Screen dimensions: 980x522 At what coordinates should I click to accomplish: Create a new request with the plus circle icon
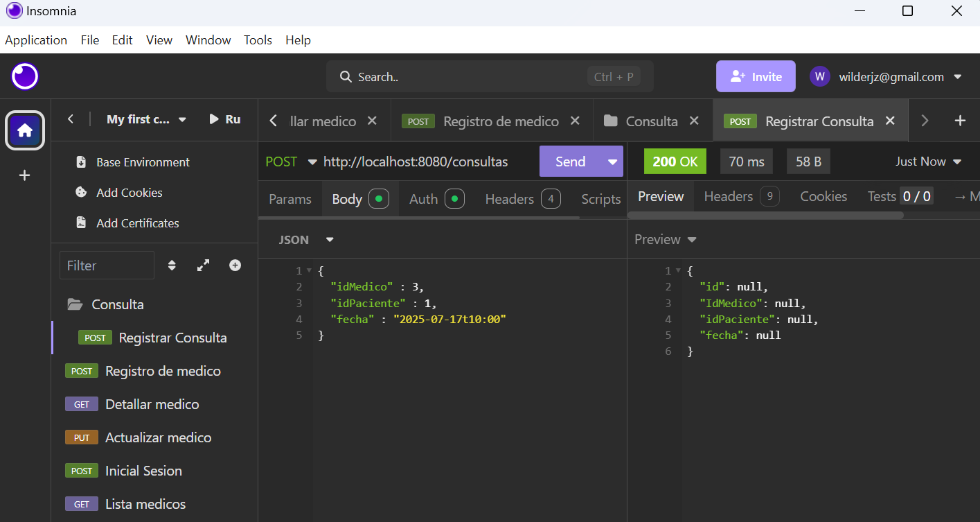[x=235, y=266]
